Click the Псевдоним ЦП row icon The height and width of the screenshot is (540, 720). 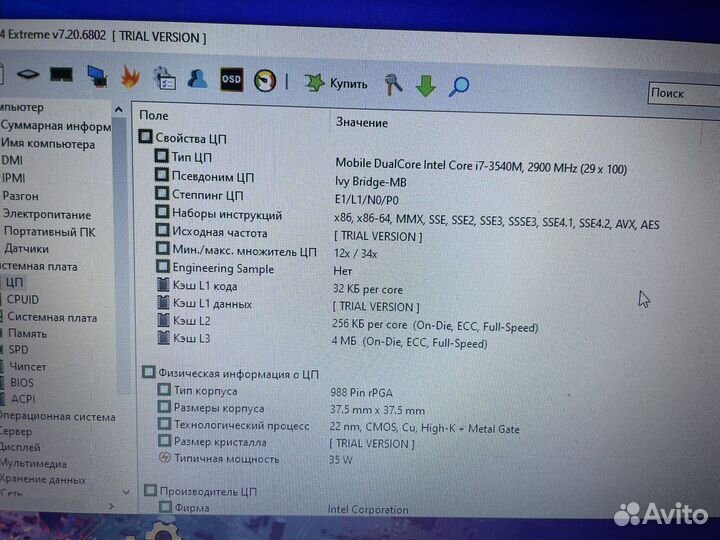click(162, 174)
